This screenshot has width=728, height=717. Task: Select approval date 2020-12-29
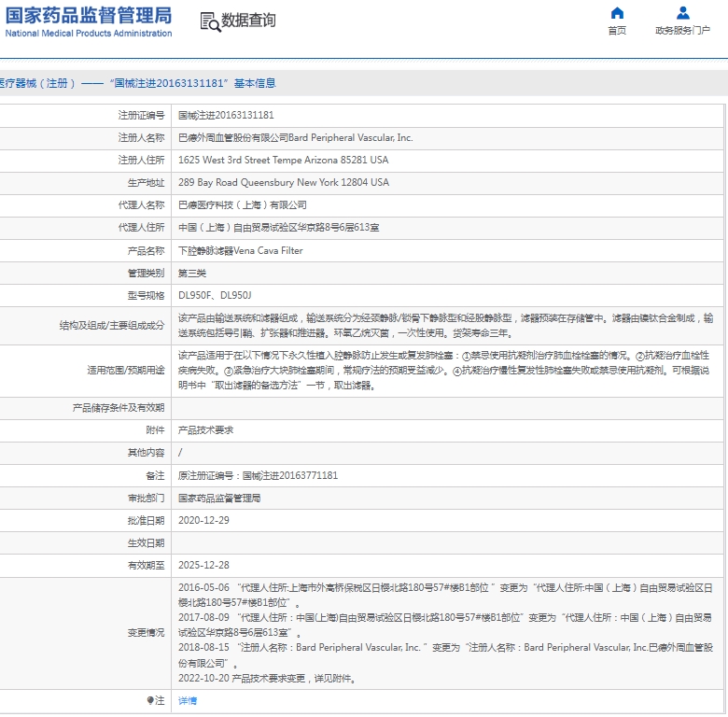point(203,521)
